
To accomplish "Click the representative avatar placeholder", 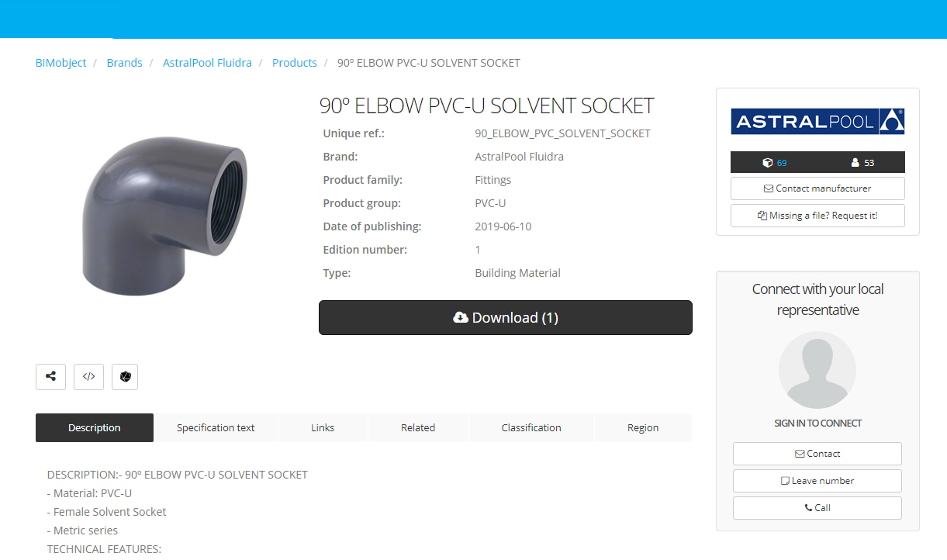I will pyautogui.click(x=817, y=370).
